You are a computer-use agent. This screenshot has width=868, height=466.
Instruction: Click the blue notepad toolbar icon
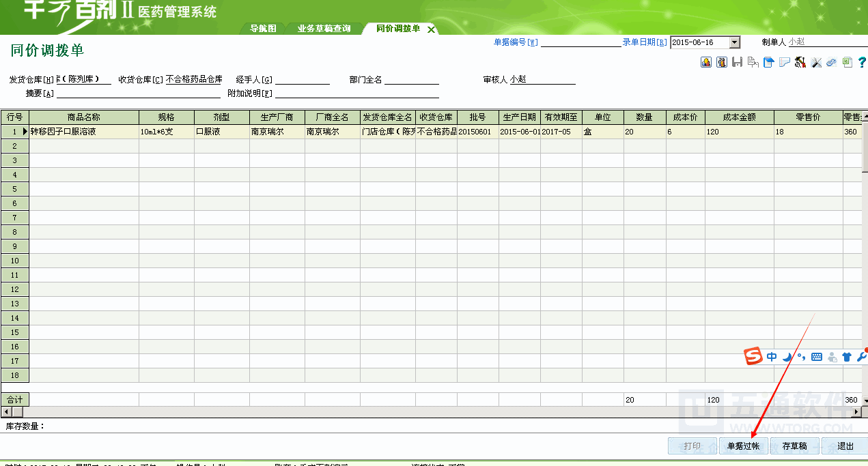point(768,62)
